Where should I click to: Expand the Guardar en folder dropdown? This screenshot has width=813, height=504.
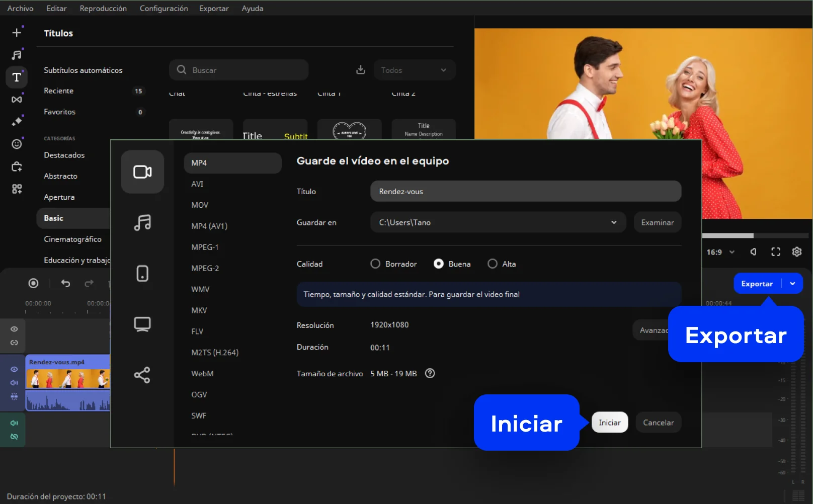coord(614,222)
